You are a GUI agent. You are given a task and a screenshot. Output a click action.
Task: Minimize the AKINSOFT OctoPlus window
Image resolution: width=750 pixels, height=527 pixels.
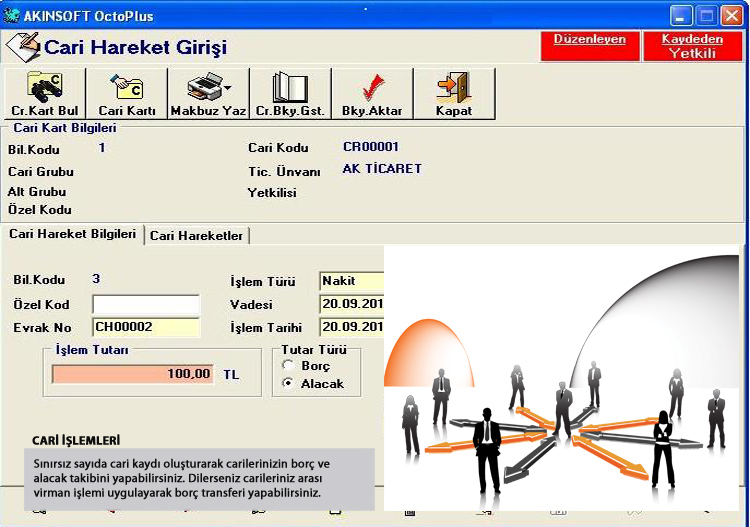pos(680,16)
